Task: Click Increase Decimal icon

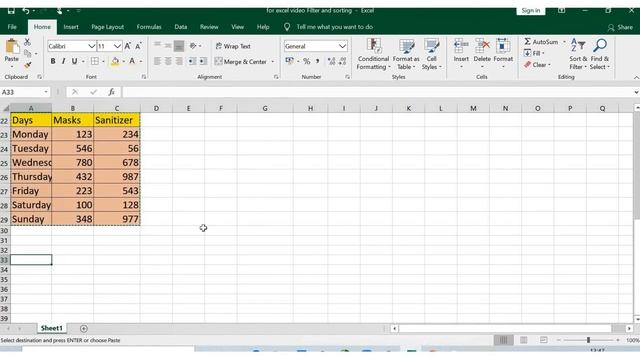Action: (331, 61)
